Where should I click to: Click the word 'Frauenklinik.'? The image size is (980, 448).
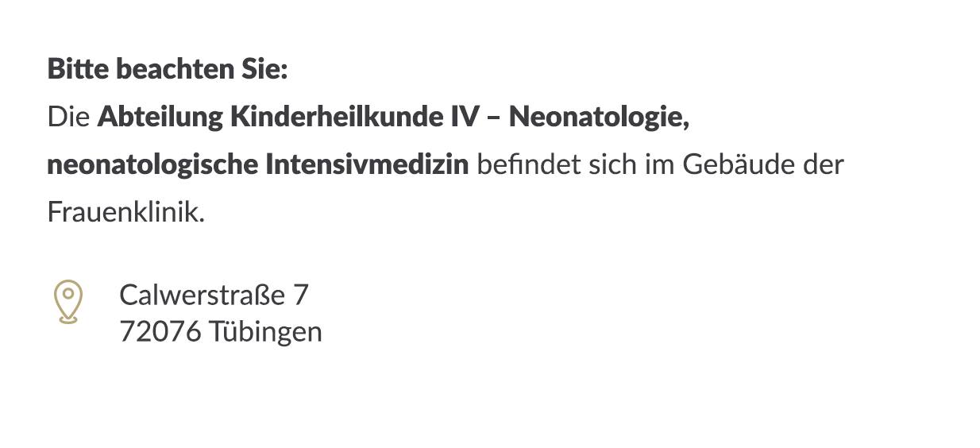coord(126,213)
